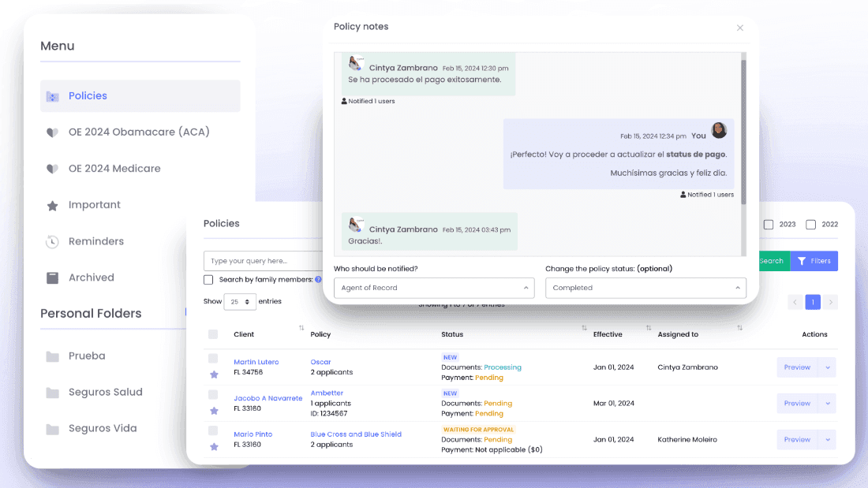Open the Jacobo A Navarrete client link
868x488 pixels.
tap(268, 398)
